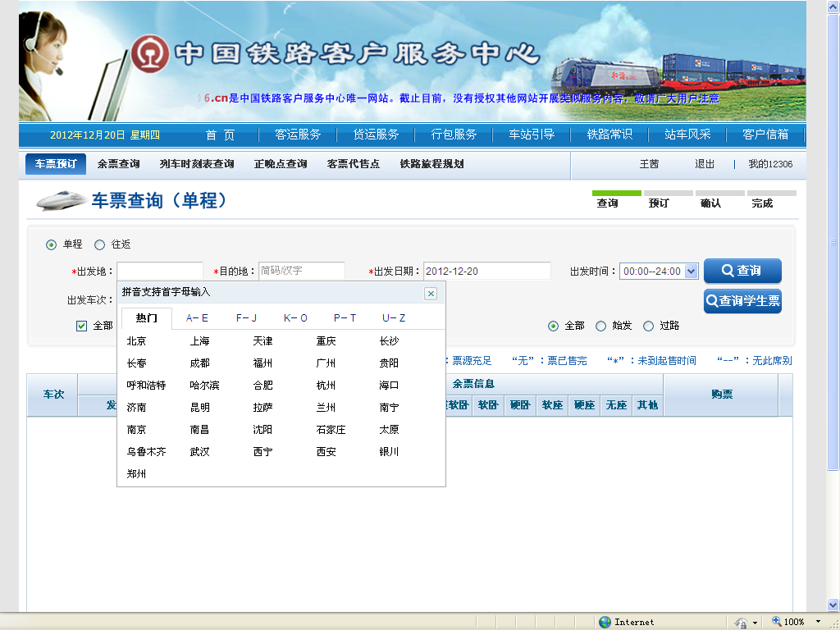The width and height of the screenshot is (840, 630).
Task: Open the 首页 menu item
Action: pyautogui.click(x=220, y=135)
